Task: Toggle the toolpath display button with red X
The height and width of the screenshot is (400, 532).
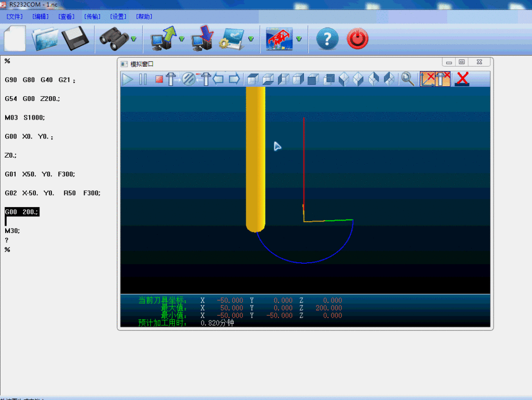Action: [428, 79]
